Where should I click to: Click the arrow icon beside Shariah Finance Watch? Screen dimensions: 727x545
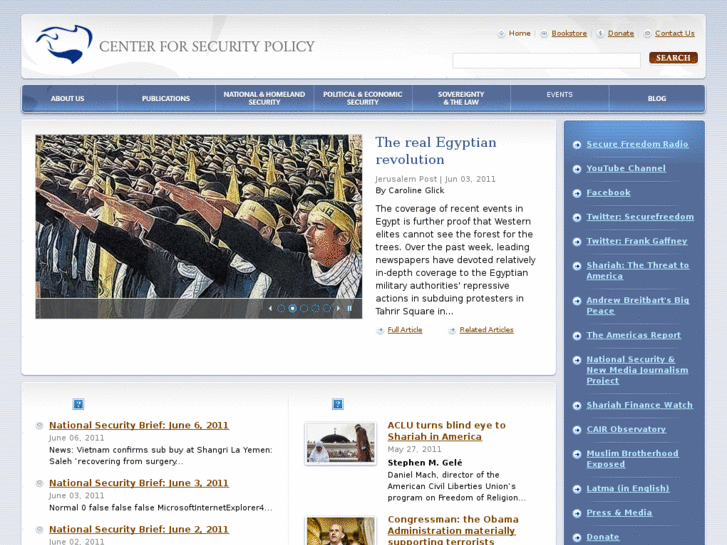(x=577, y=406)
